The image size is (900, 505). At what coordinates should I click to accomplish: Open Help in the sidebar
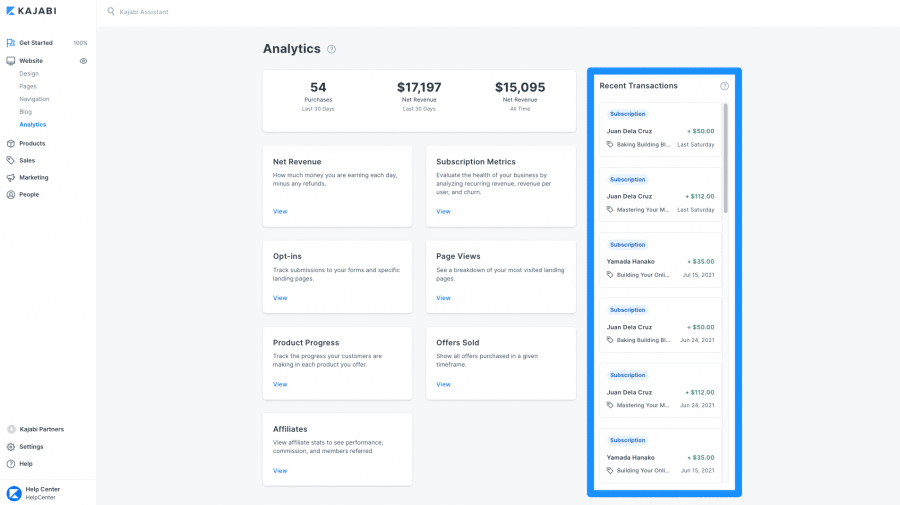tap(26, 464)
